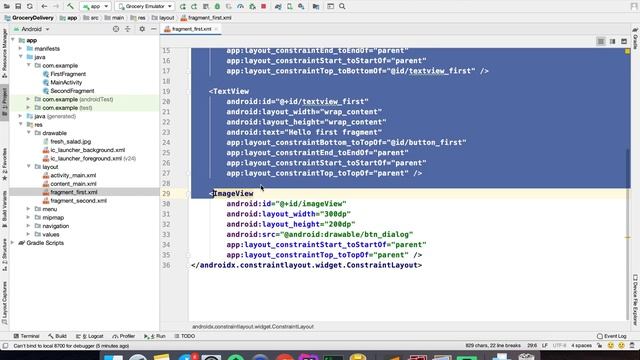Open the Run tool window button
This screenshot has height=360, width=640.
[x=155, y=336]
